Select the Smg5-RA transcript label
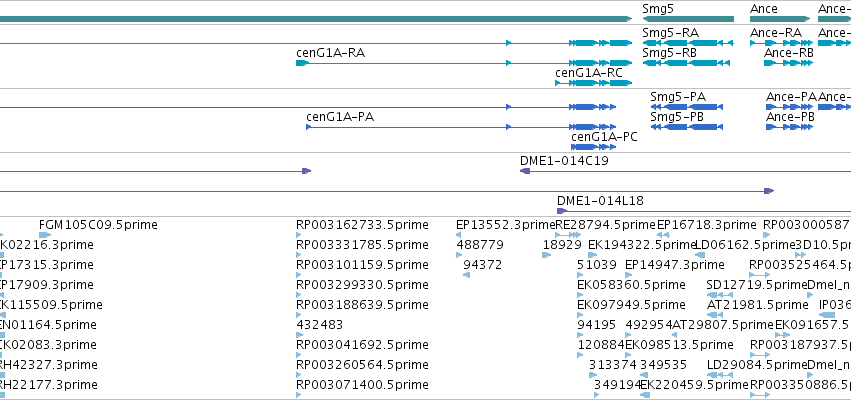The height and width of the screenshot is (400, 851). tap(670, 33)
